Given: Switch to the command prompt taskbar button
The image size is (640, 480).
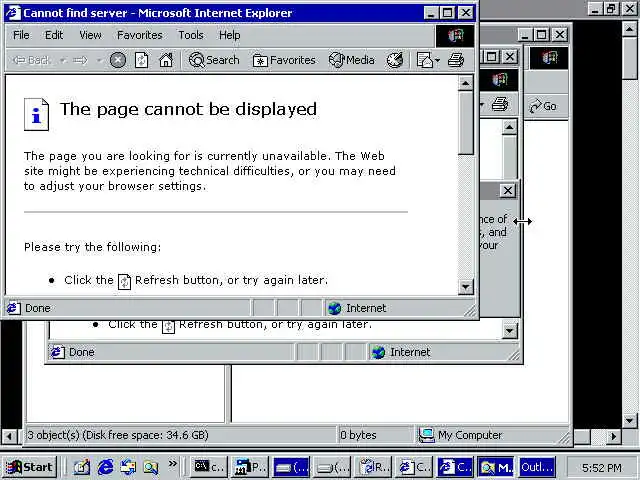Looking at the screenshot, I should 209,467.
